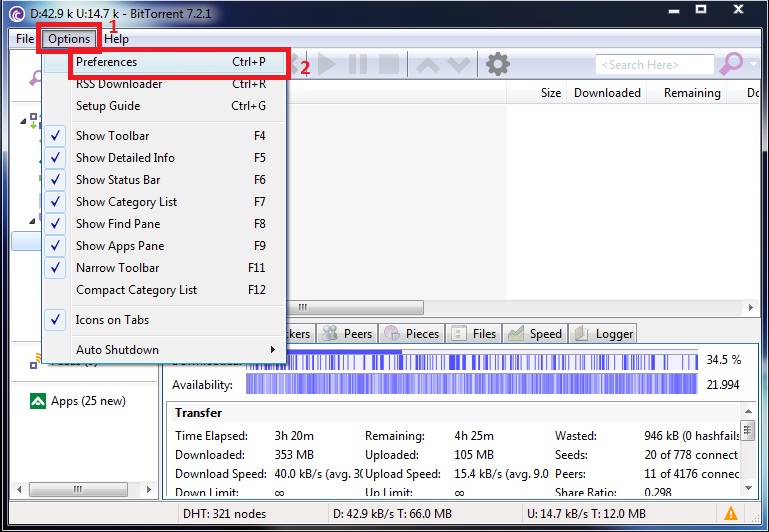Switch to the Files tab
Image resolution: width=769 pixels, height=532 pixels.
tap(474, 334)
